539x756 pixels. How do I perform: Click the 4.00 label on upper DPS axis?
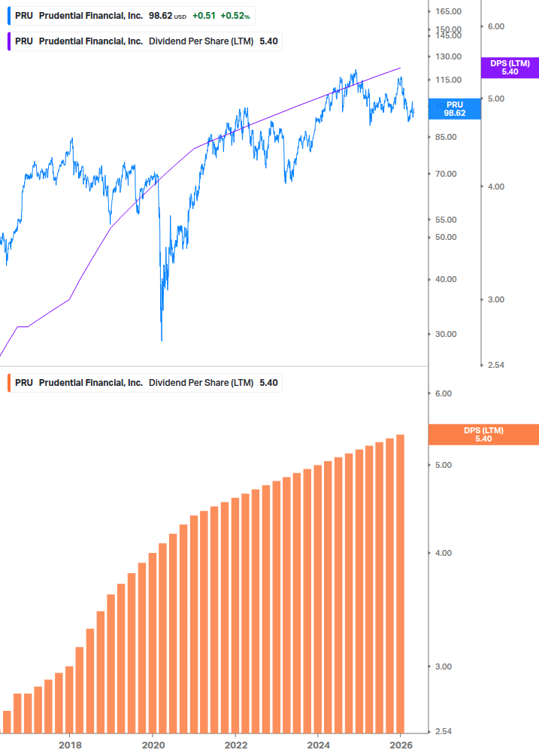pos(496,187)
